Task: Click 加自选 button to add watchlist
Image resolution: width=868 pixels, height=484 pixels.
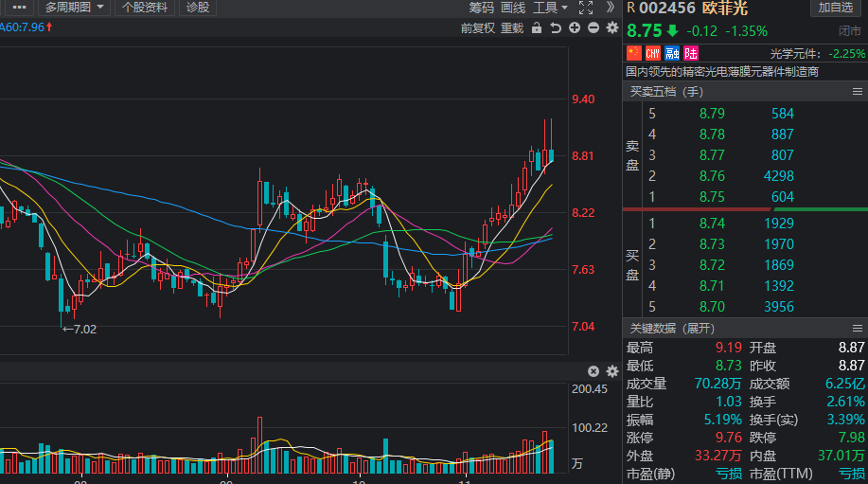Action: [836, 9]
